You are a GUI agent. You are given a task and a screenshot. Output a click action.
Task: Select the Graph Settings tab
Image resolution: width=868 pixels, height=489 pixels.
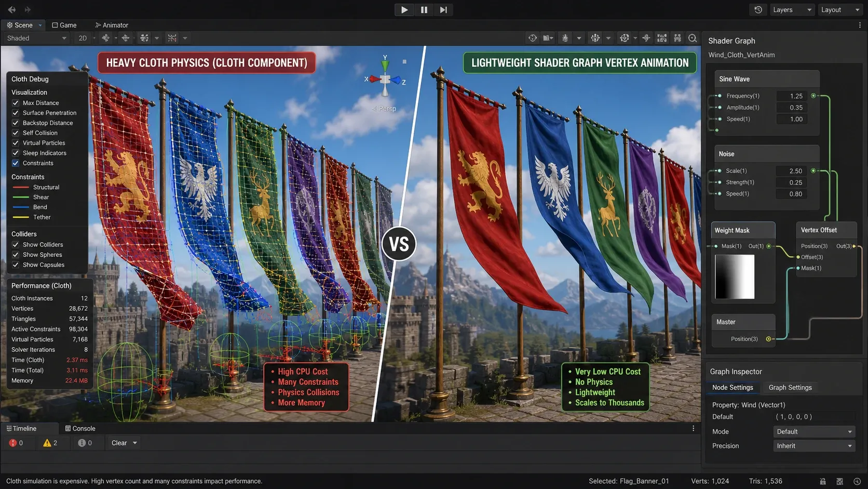pos(790,387)
